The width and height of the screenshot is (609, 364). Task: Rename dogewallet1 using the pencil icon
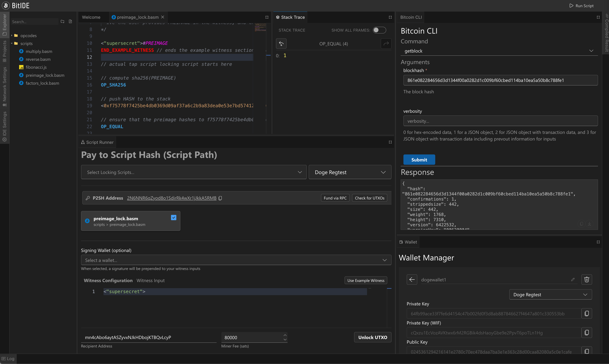[x=573, y=279]
